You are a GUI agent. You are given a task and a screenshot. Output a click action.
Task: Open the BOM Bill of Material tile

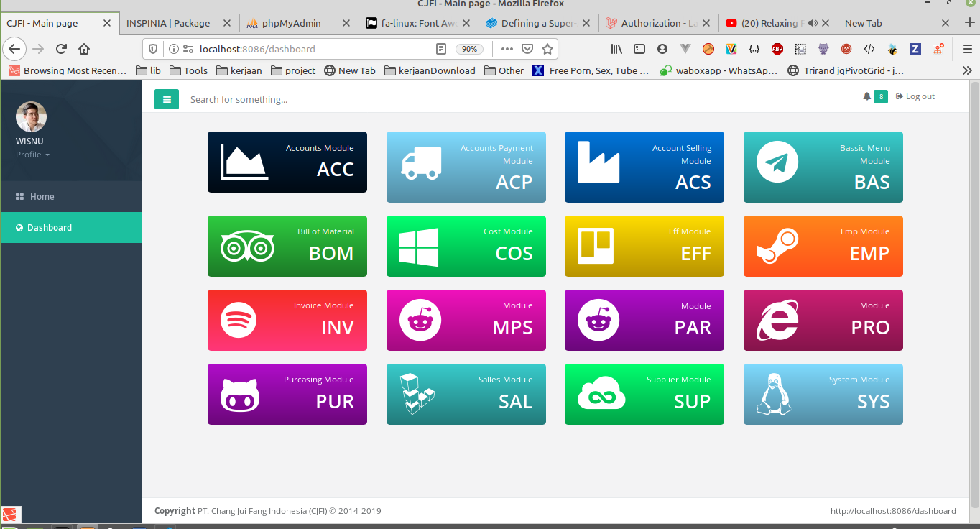coord(287,246)
